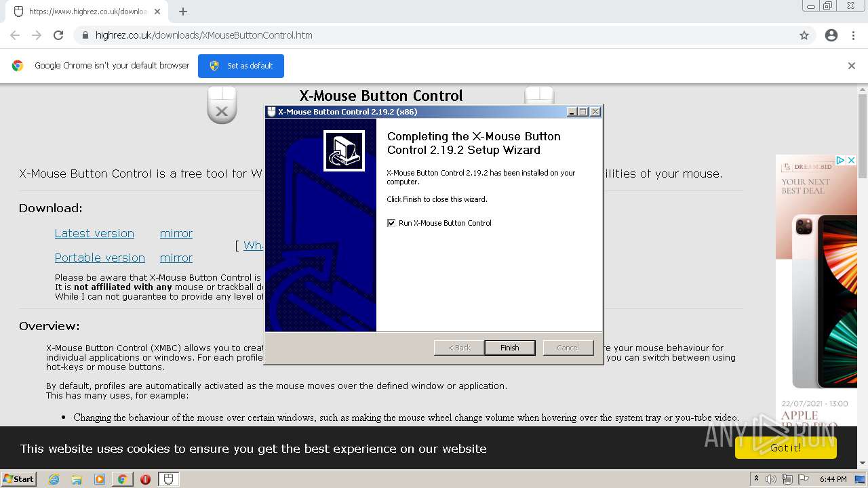Image resolution: width=868 pixels, height=488 pixels.
Task: Click Finish in the setup wizard
Action: pyautogui.click(x=509, y=348)
